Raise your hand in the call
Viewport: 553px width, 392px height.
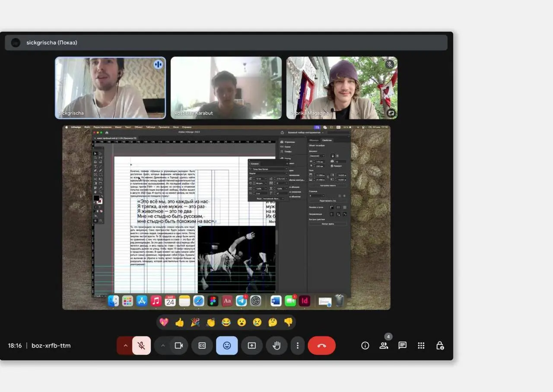coord(276,345)
